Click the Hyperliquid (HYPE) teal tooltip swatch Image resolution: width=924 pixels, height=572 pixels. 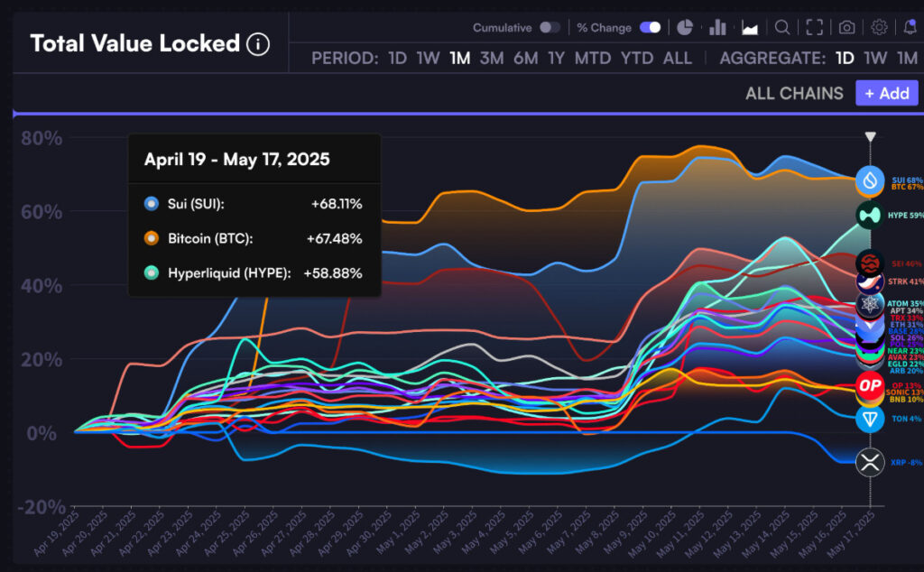pyautogui.click(x=152, y=273)
